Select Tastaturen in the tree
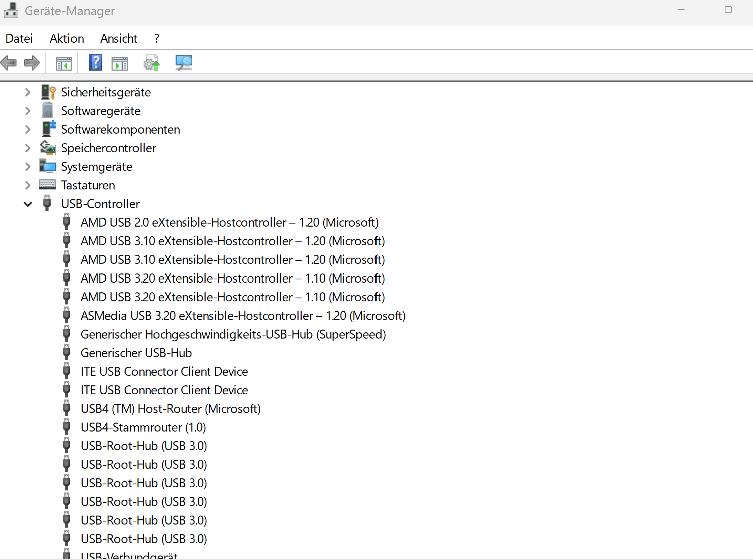Screen dimensions: 753x560 [88, 185]
